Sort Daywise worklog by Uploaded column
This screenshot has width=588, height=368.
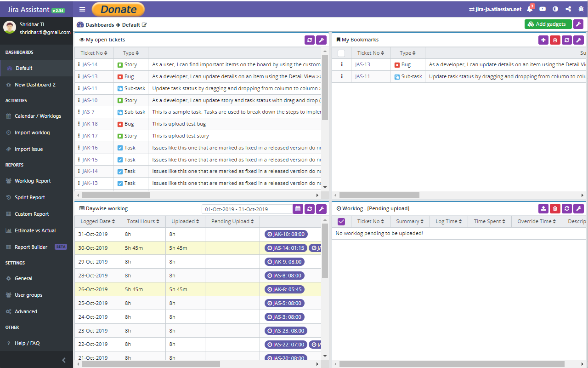pos(185,222)
